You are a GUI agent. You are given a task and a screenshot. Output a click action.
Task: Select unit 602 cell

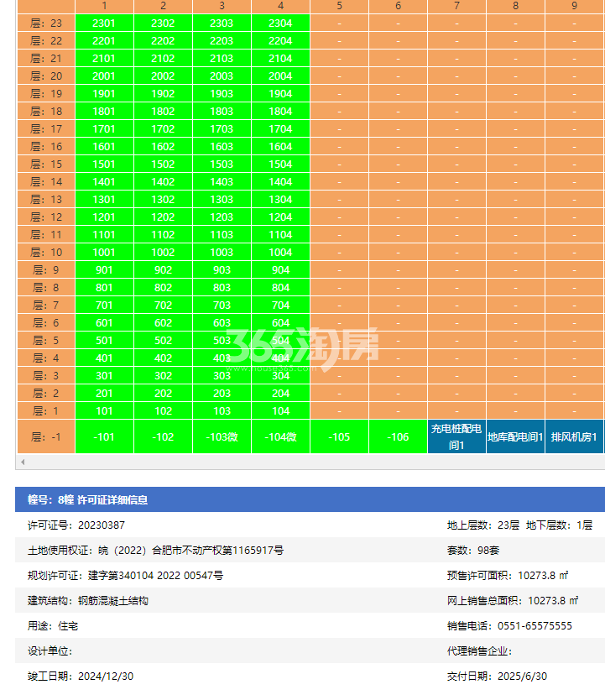163,323
